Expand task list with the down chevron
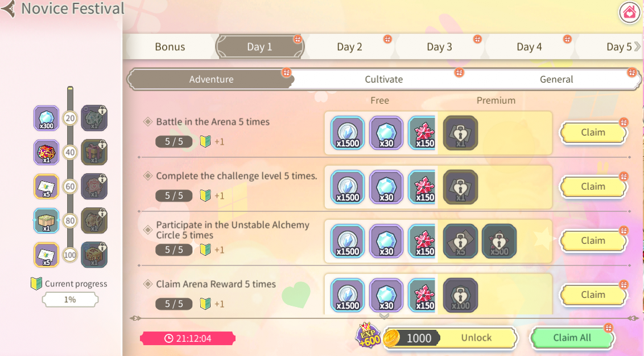This screenshot has height=356, width=644. coord(384,316)
